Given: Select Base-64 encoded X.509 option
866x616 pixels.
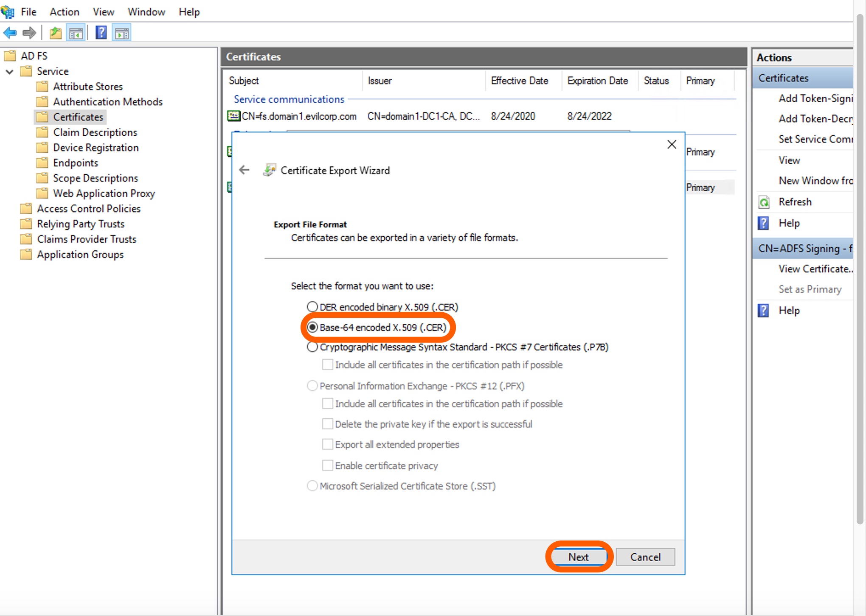Looking at the screenshot, I should pos(312,327).
